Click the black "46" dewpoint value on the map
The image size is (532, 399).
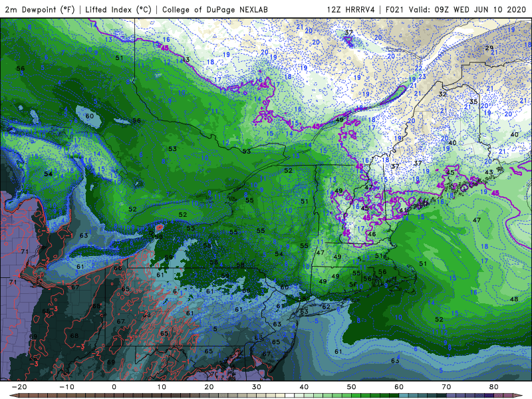click(x=372, y=234)
